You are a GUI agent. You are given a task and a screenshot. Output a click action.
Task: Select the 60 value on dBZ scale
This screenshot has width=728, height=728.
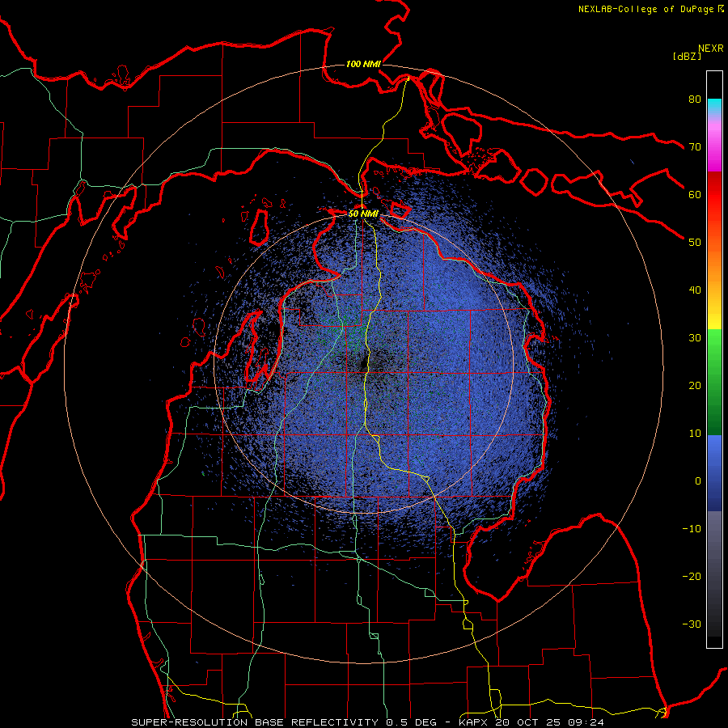(695, 194)
